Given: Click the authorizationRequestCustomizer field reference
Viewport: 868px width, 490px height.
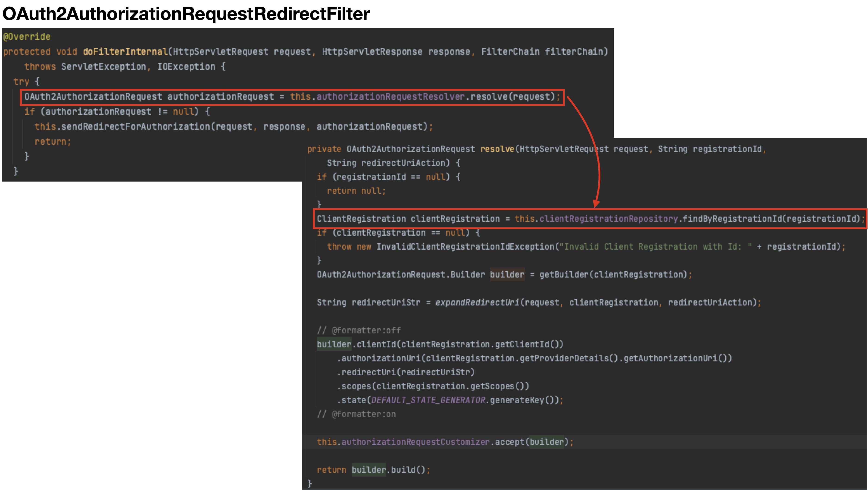Looking at the screenshot, I should pyautogui.click(x=415, y=442).
